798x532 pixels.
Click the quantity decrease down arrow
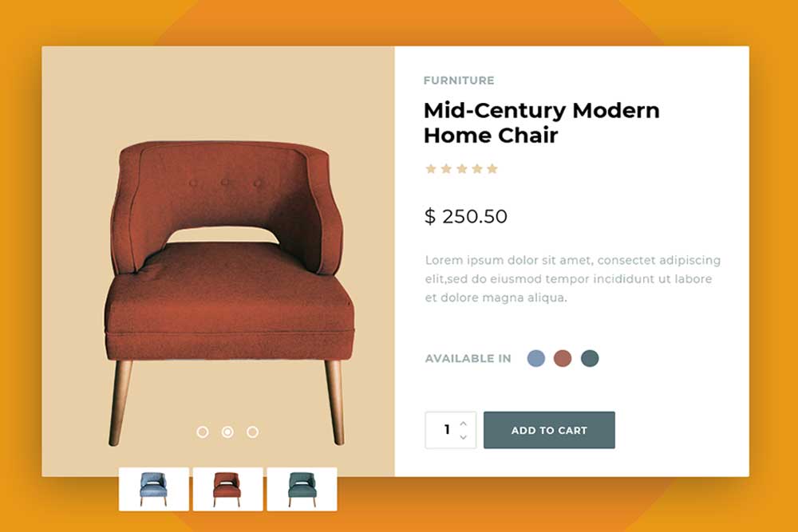click(x=463, y=438)
